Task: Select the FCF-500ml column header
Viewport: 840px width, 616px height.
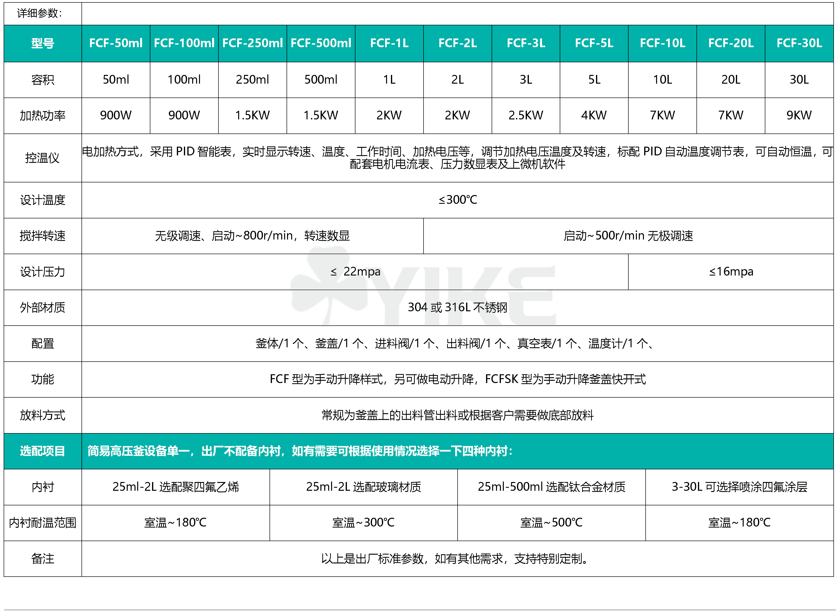Action: click(x=321, y=43)
